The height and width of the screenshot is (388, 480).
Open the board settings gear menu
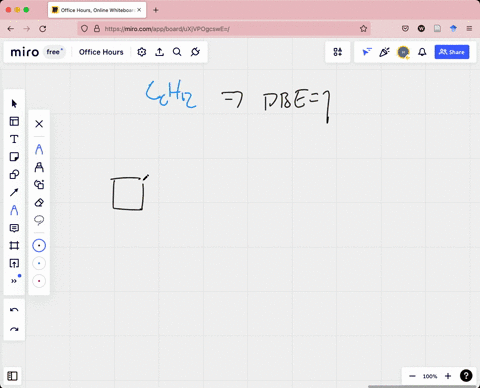pyautogui.click(x=142, y=52)
